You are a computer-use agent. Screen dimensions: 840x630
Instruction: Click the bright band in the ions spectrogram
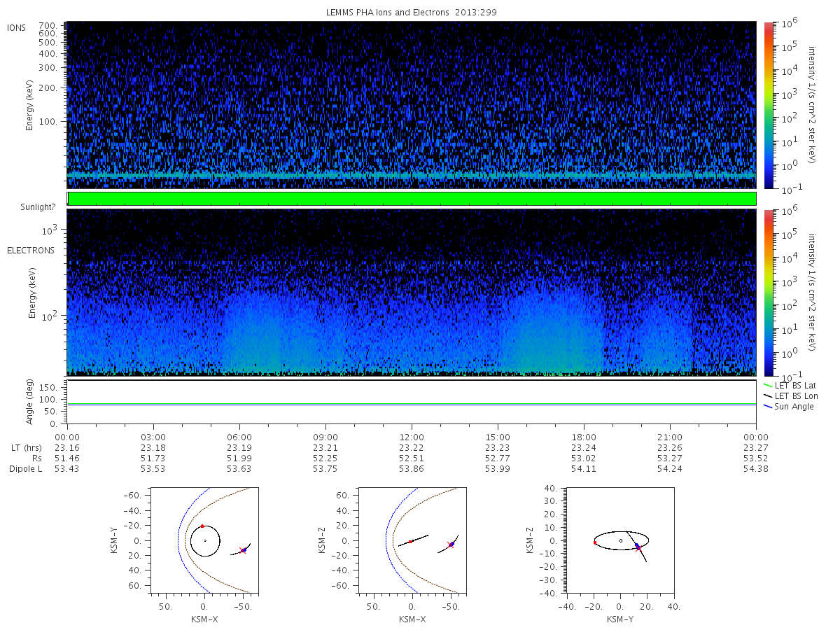click(x=412, y=175)
